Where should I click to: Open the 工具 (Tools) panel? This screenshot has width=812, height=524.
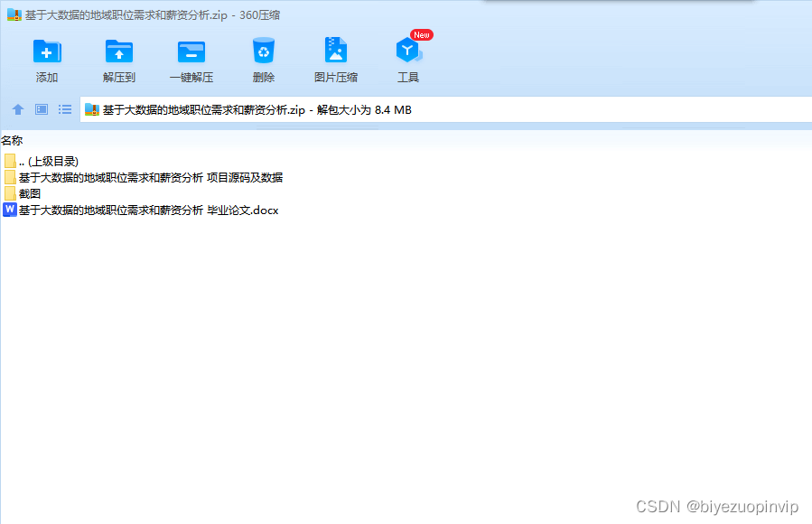(407, 56)
